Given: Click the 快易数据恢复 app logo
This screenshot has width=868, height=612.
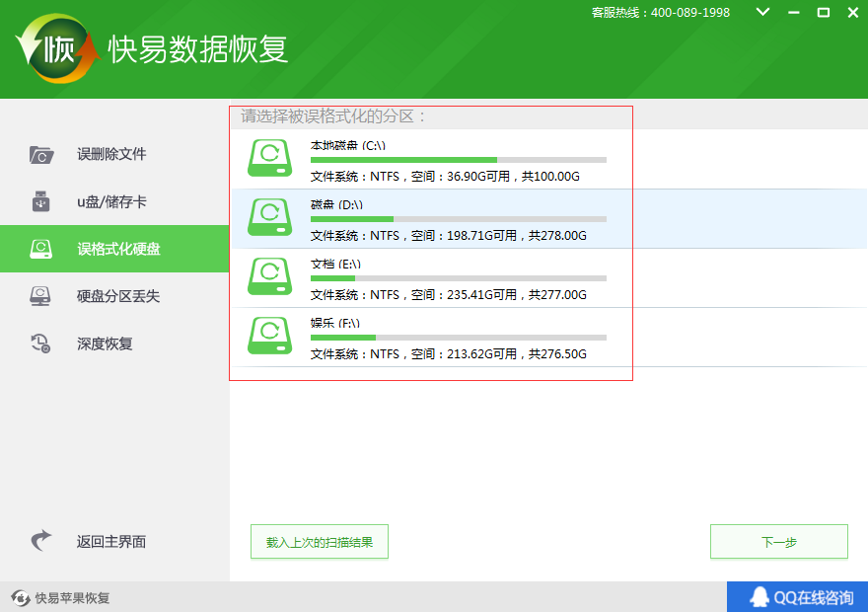Looking at the screenshot, I should 58,48.
